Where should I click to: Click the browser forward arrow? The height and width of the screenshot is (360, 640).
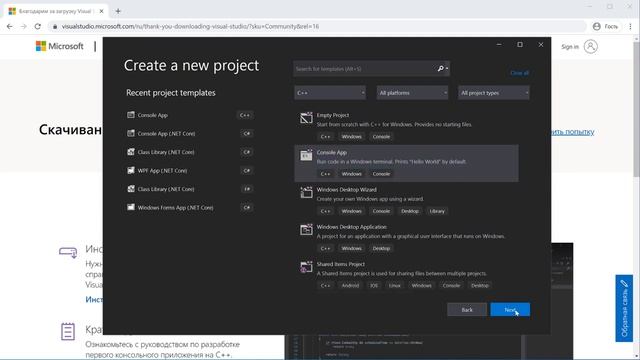coord(24,26)
